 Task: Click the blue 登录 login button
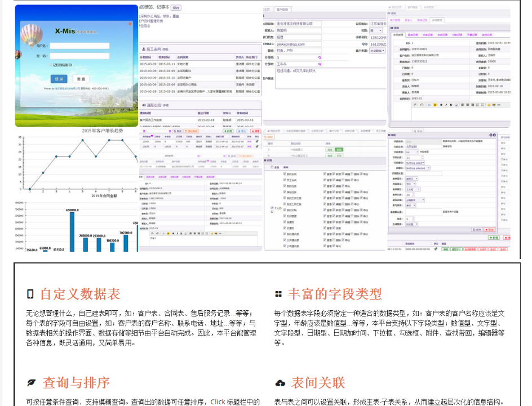click(59, 79)
